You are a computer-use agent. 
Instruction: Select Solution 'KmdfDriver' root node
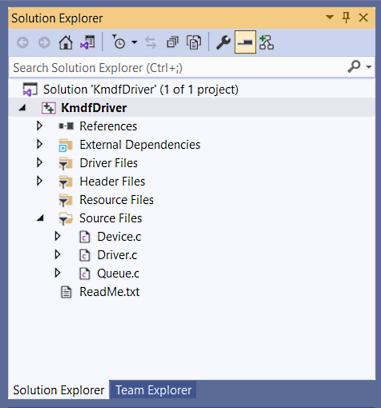141,90
